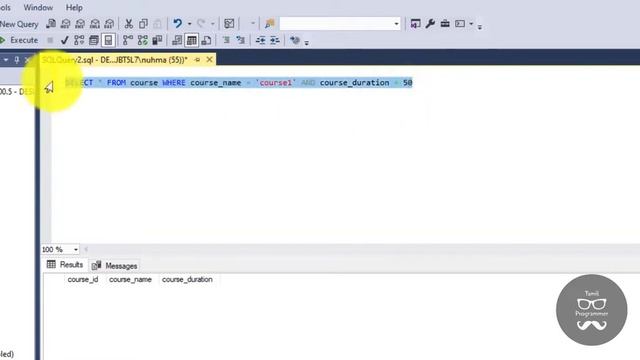
Task: Open the 100 % zoom dropdown
Action: pos(76,249)
